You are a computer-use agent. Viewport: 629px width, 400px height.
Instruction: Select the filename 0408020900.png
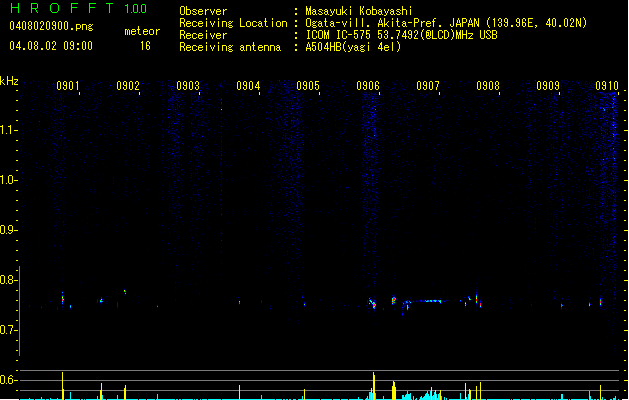[x=51, y=27]
